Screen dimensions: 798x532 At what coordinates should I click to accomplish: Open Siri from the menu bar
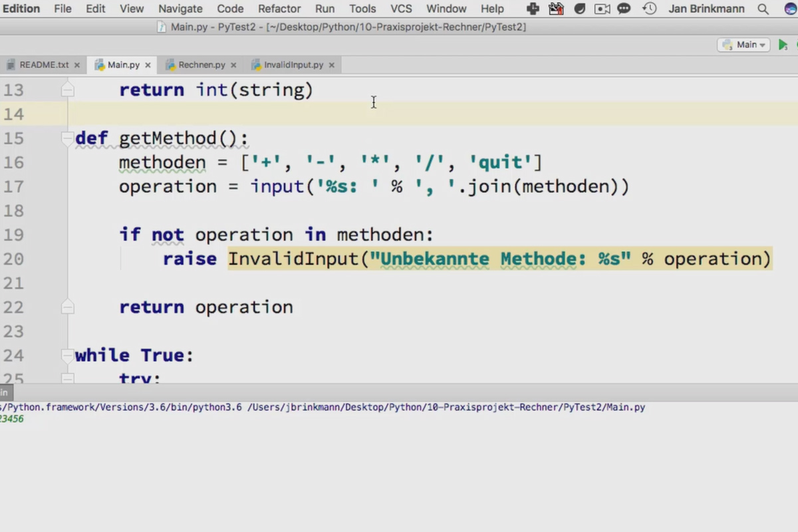pos(791,9)
